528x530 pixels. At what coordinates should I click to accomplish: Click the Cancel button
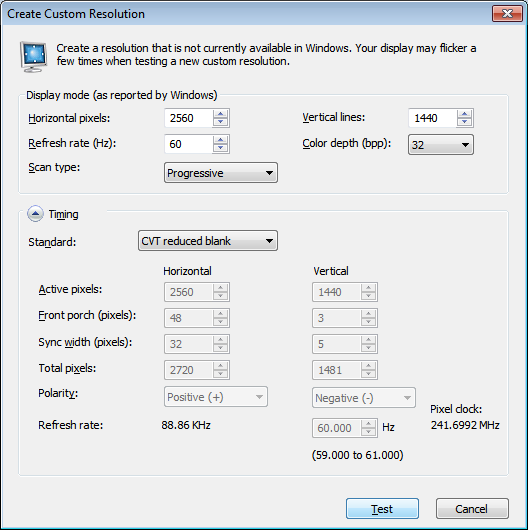(x=472, y=508)
